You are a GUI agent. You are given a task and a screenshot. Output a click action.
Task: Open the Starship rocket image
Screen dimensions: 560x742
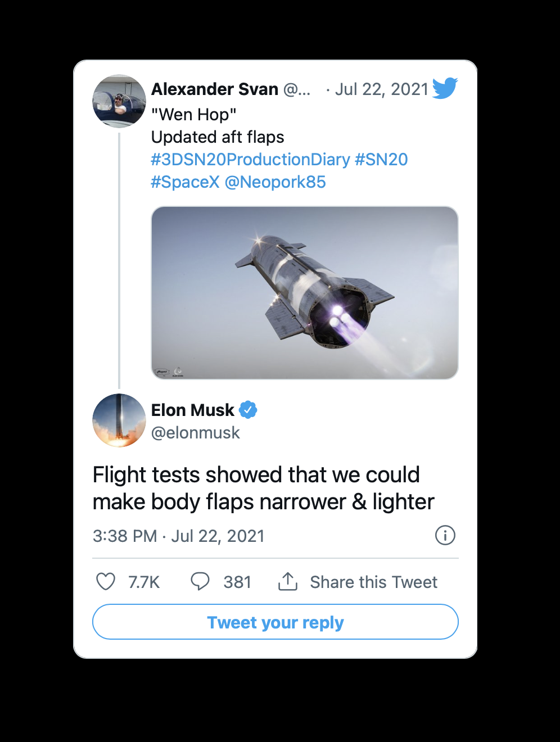click(304, 292)
